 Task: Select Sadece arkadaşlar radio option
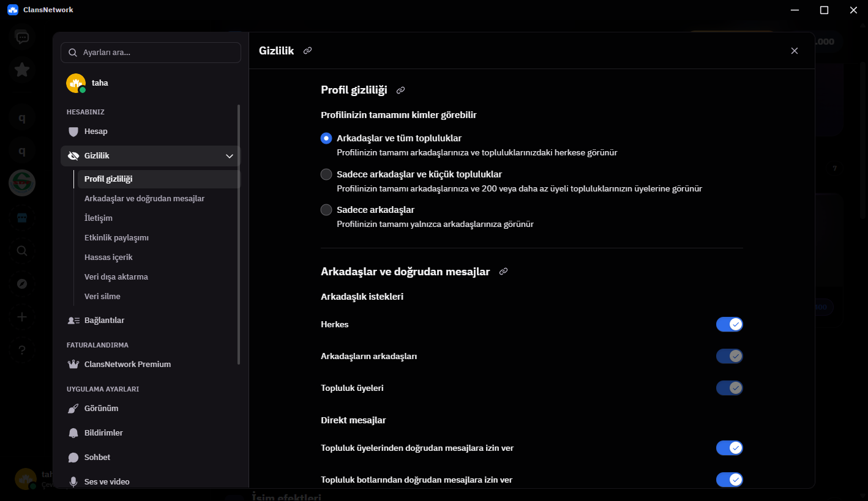click(326, 210)
